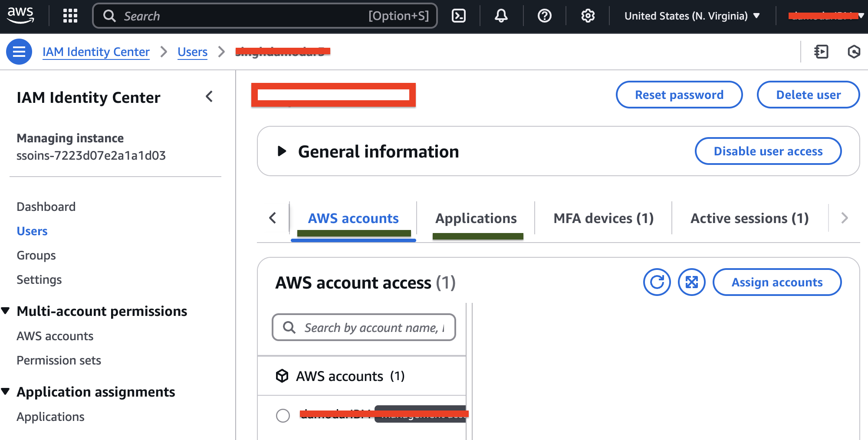Image resolution: width=868 pixels, height=440 pixels.
Task: Open Permission sets in the sidebar
Action: 59,360
